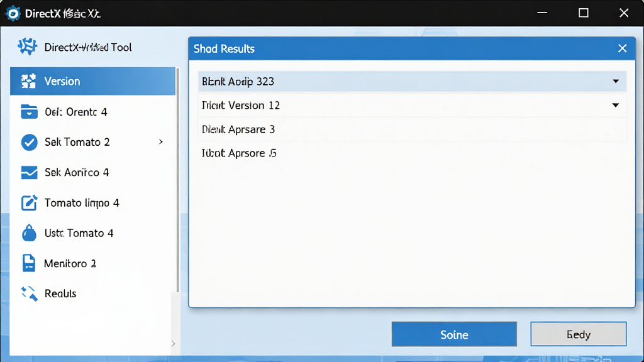Select the Blent Aodip 323 result row

[x=412, y=81]
